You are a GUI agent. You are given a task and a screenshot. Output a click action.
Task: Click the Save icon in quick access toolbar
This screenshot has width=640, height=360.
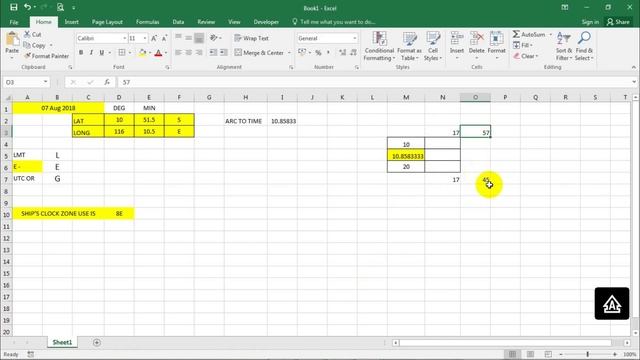tap(13, 7)
